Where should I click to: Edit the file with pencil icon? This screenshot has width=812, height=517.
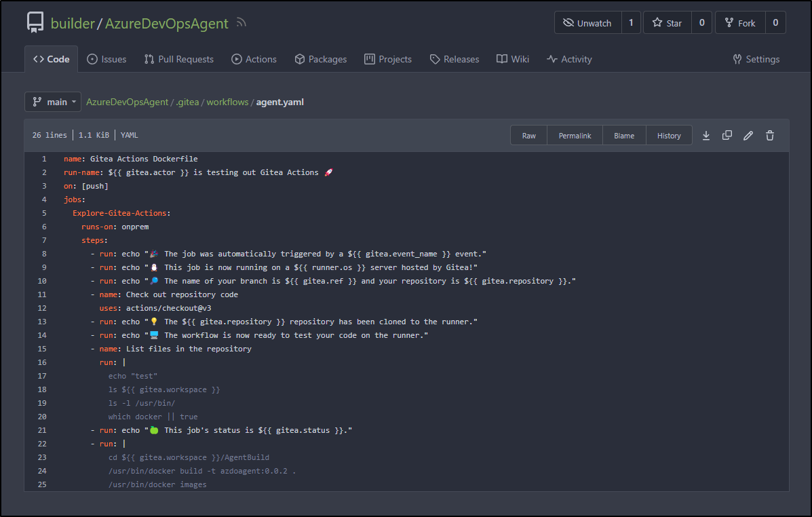(x=748, y=135)
